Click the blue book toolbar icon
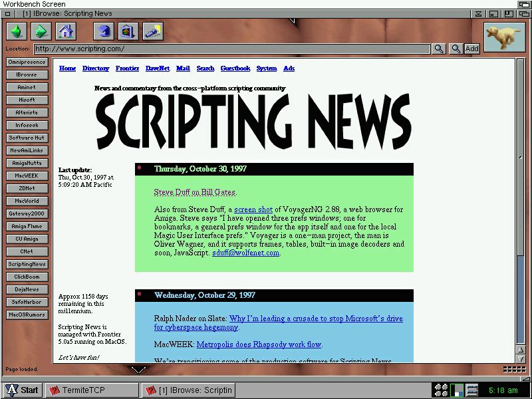 [103, 31]
